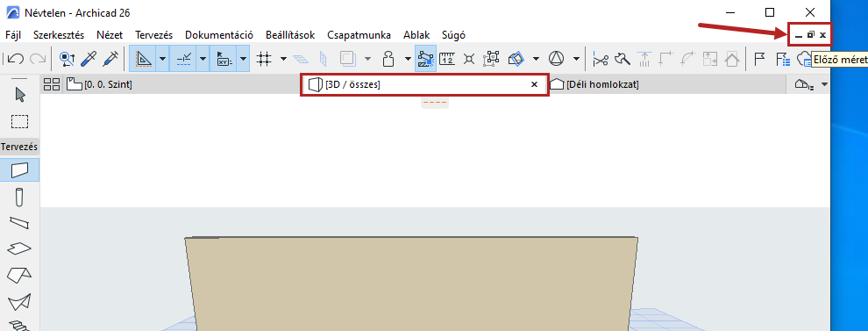This screenshot has width=868, height=331.
Task: Click the Undo arrow icon
Action: (x=15, y=58)
